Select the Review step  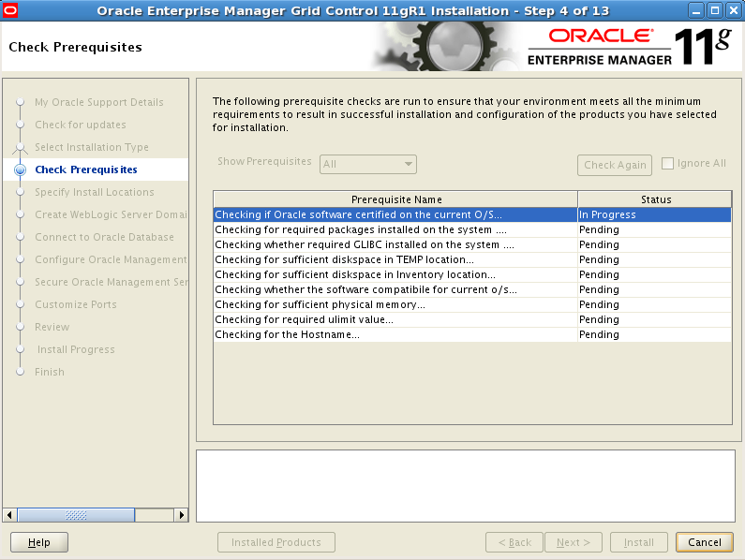pos(52,327)
